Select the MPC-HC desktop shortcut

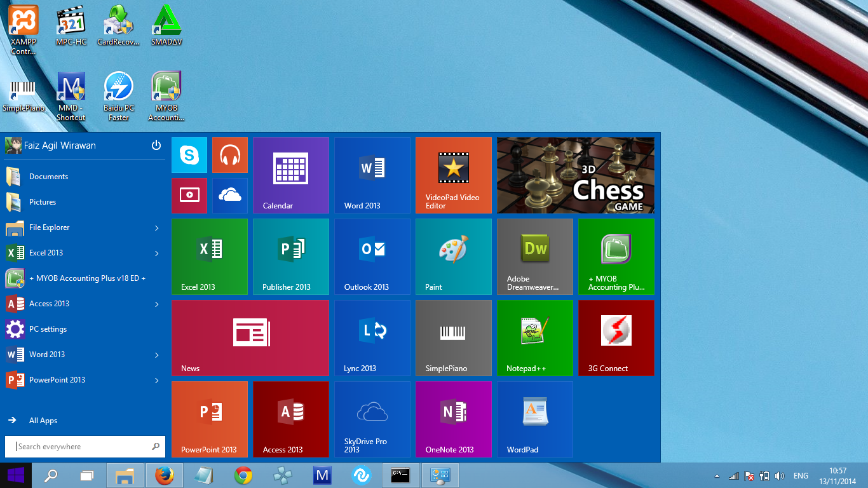[71, 26]
